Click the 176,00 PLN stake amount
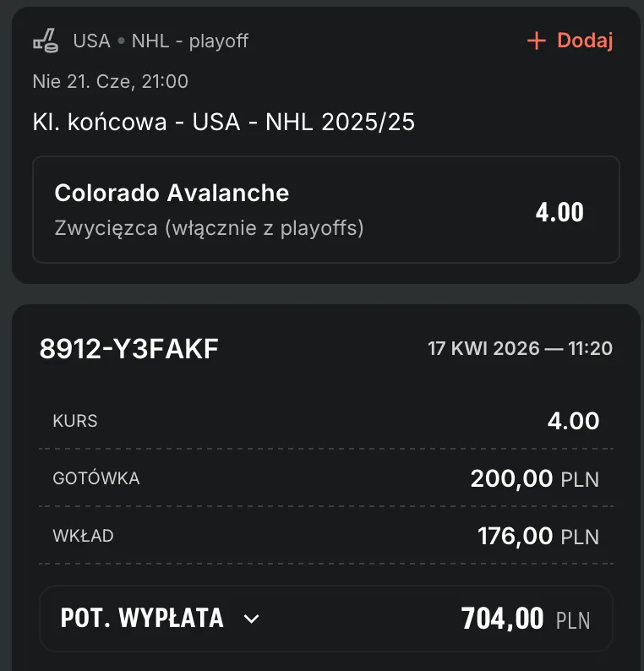The width and height of the screenshot is (644, 671). coord(538,536)
